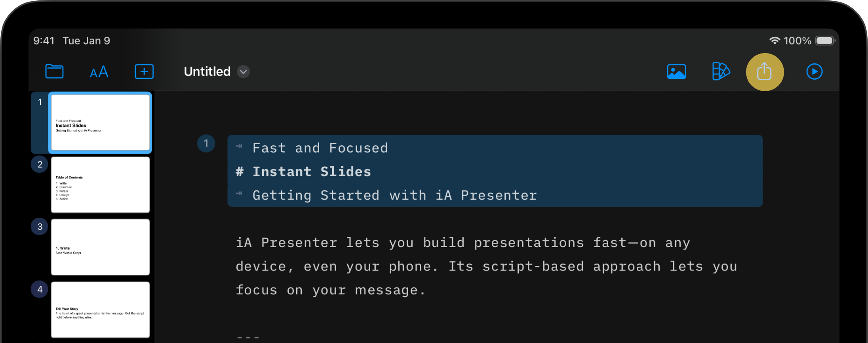Image resolution: width=868 pixels, height=343 pixels.
Task: Select slide 1 thumbnail Instant Slides
Action: [x=100, y=122]
